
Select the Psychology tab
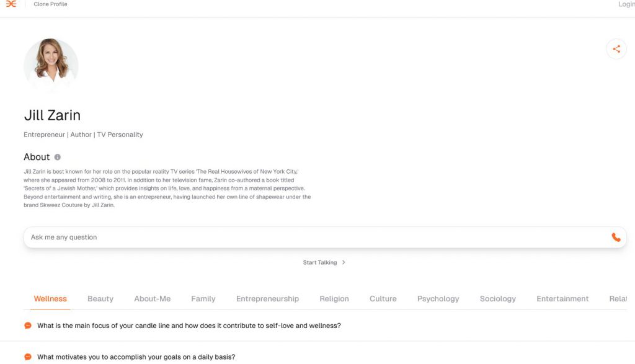tap(438, 298)
